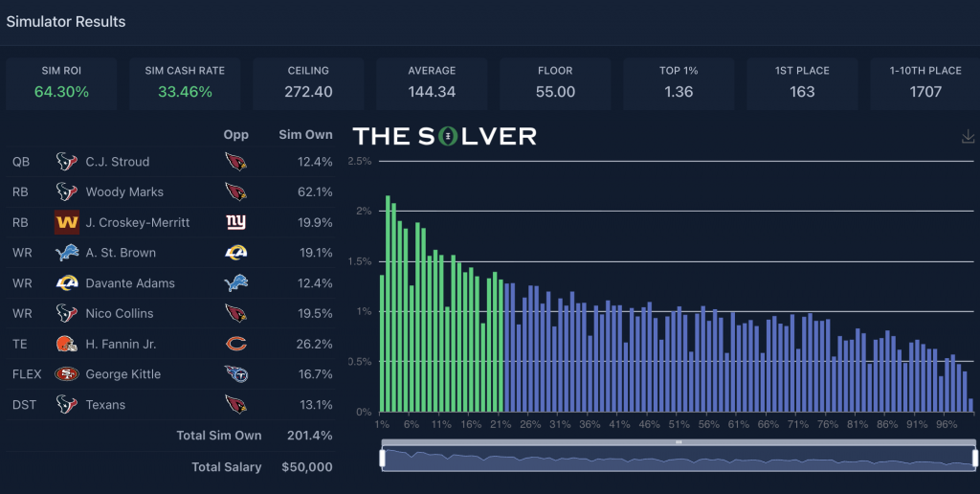The image size is (980, 494).
Task: Select the SIM ROI stat card
Action: pyautogui.click(x=61, y=82)
